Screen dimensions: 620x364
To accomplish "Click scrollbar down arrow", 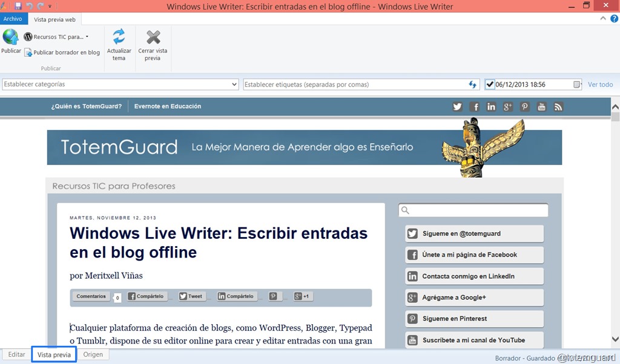I will (615, 339).
